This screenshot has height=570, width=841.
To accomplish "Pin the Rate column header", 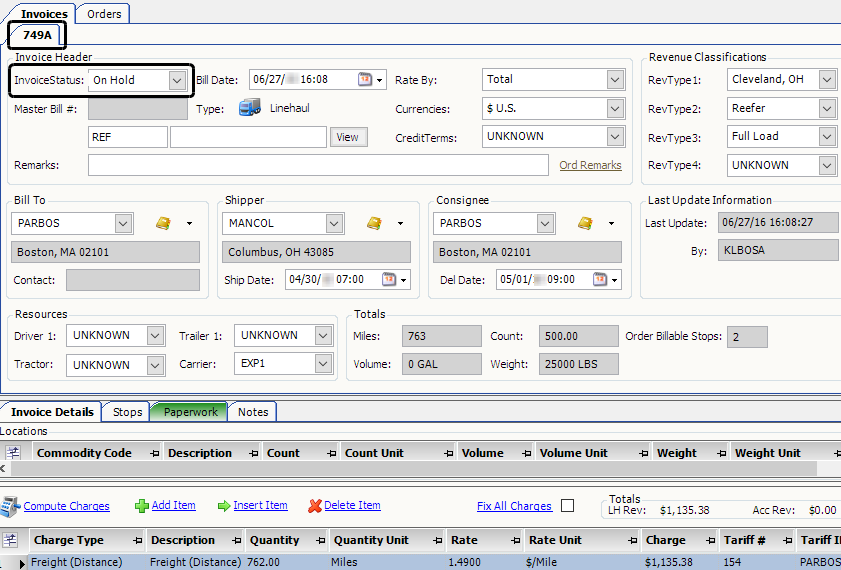I will 515,541.
